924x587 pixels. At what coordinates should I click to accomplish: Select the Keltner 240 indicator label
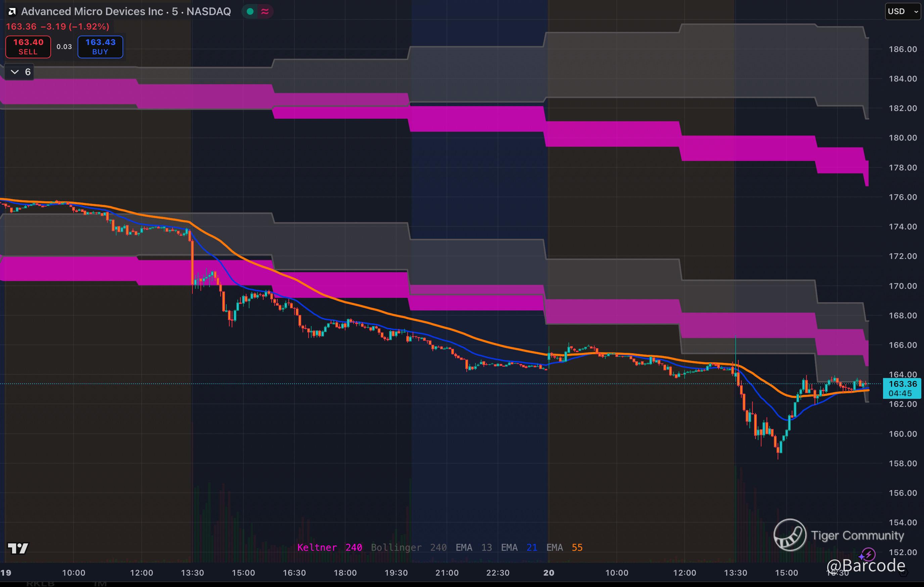pyautogui.click(x=329, y=547)
